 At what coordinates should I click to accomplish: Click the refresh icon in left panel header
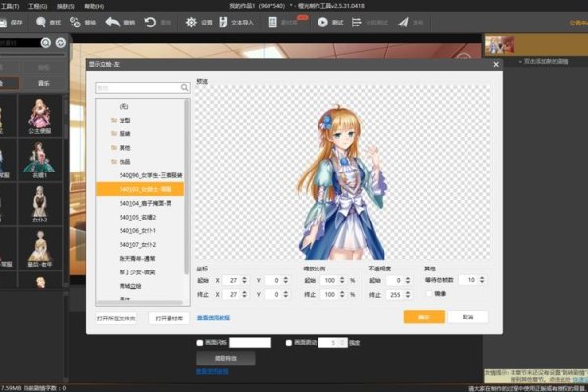(x=61, y=43)
